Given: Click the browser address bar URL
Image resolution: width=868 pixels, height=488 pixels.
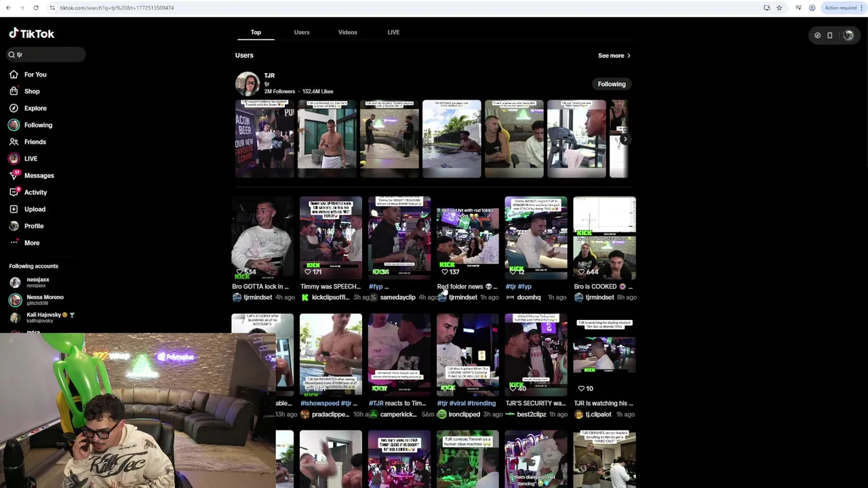Looking at the screenshot, I should [x=117, y=7].
